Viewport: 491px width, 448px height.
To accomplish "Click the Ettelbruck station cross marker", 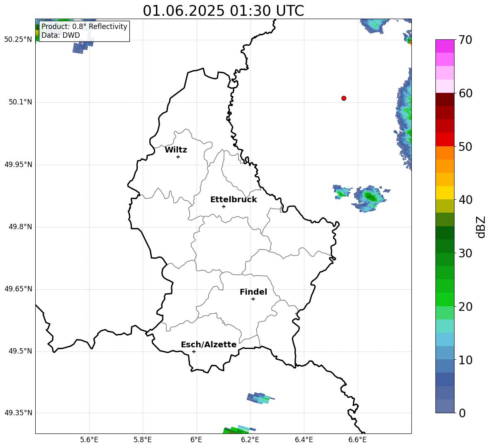I will pos(224,206).
